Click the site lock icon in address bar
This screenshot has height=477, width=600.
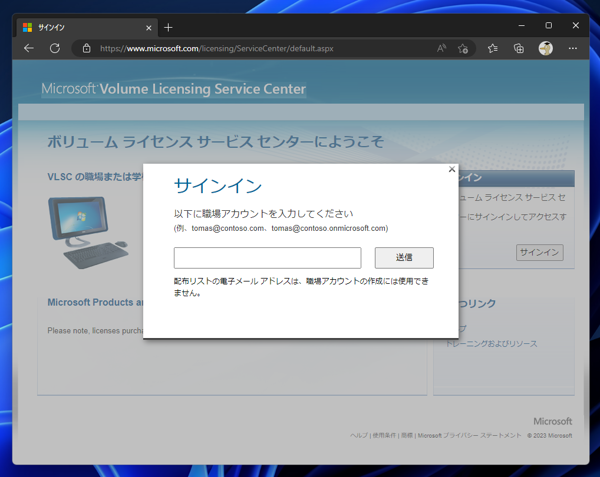pos(86,48)
